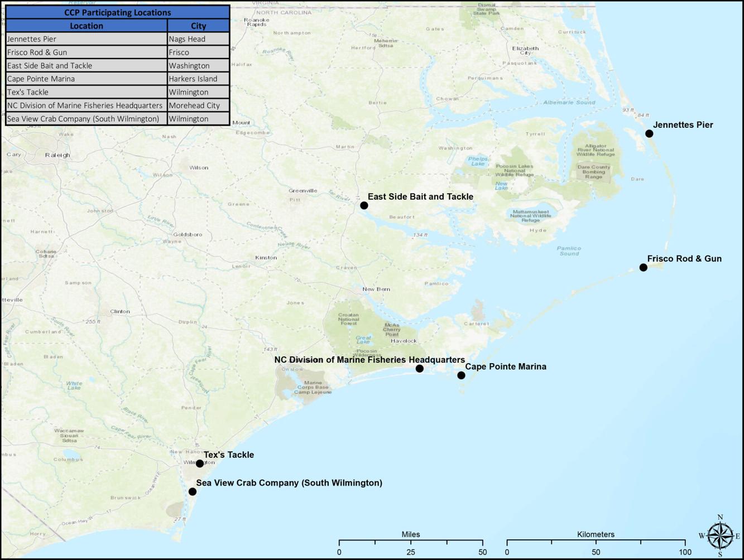Screen dimensions: 744x560
Task: Expand the City column header
Action: tap(199, 26)
